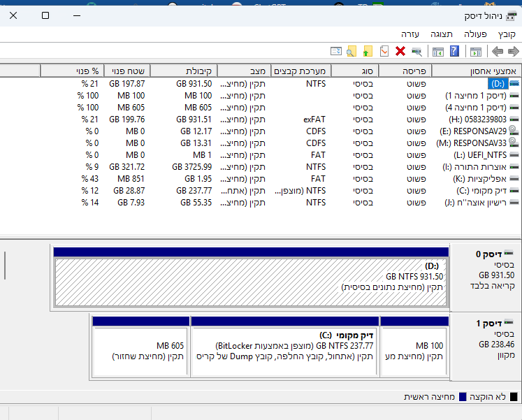Click the GB 55.35 capacity cell
The image size is (522, 420).
pyautogui.click(x=196, y=203)
